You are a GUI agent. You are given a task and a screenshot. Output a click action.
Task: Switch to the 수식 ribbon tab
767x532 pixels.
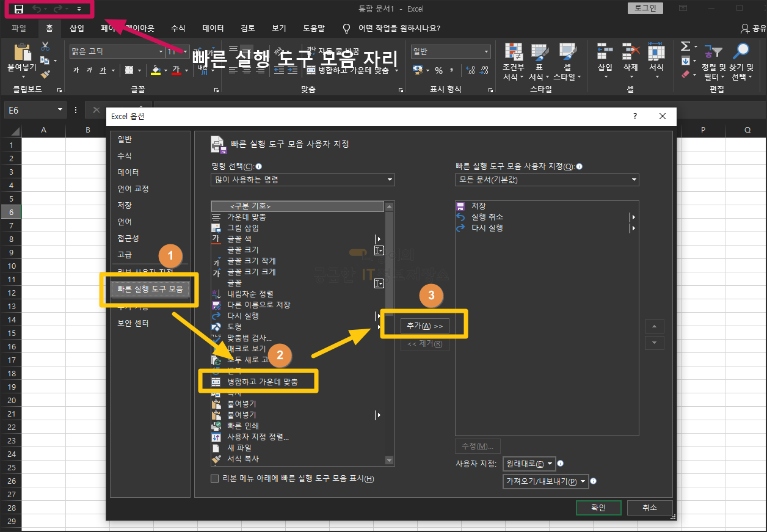pyautogui.click(x=178, y=28)
